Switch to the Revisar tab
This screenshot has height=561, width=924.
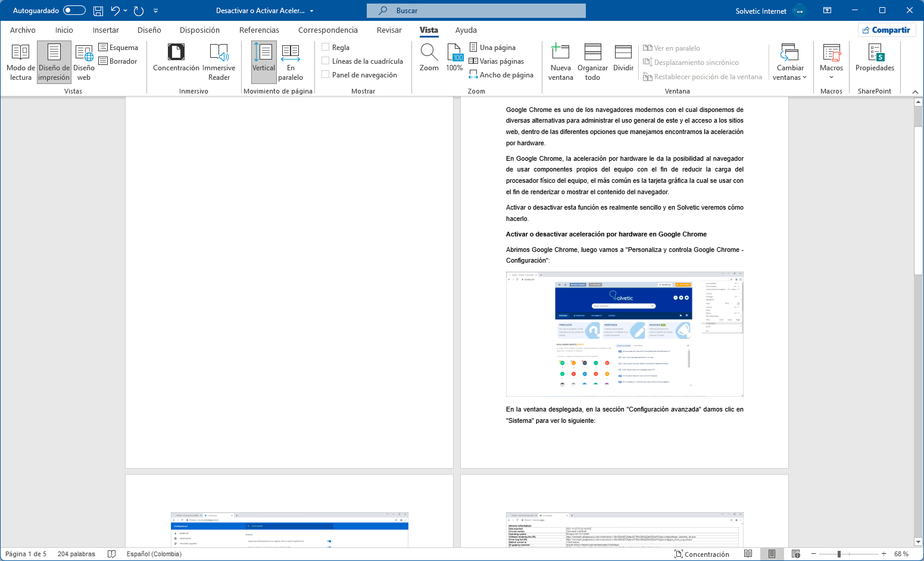pos(389,30)
